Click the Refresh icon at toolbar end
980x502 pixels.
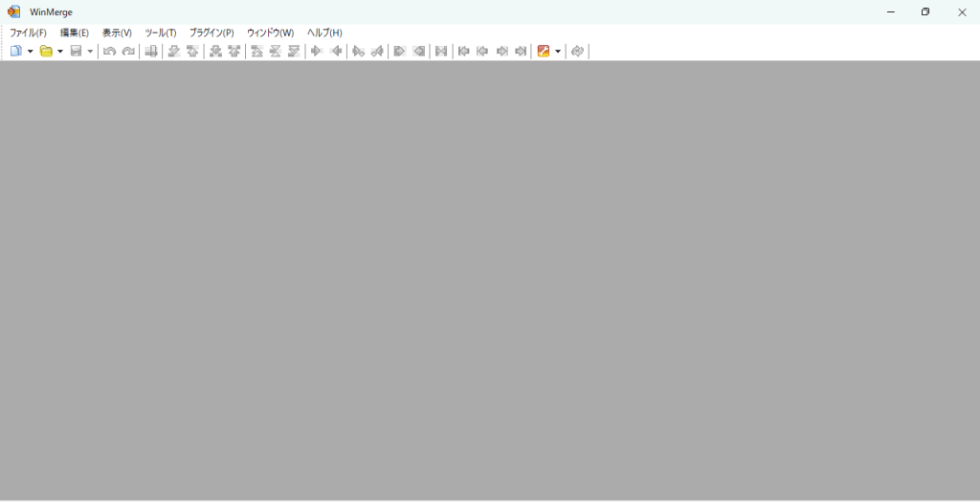click(x=577, y=51)
